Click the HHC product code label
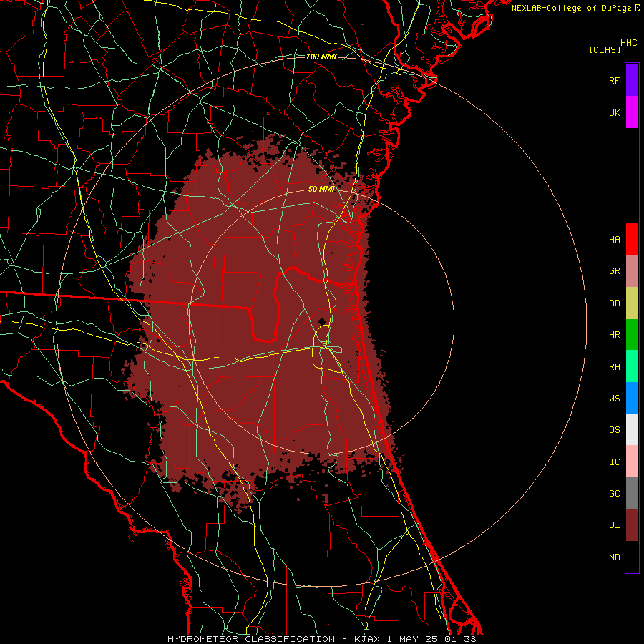The height and width of the screenshot is (644, 644). coord(628,43)
